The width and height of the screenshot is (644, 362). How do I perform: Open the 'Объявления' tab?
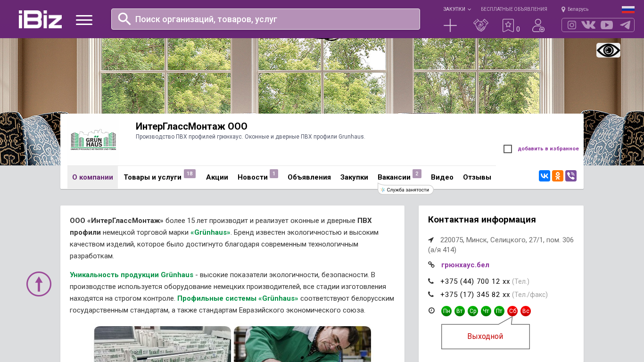pos(309,177)
